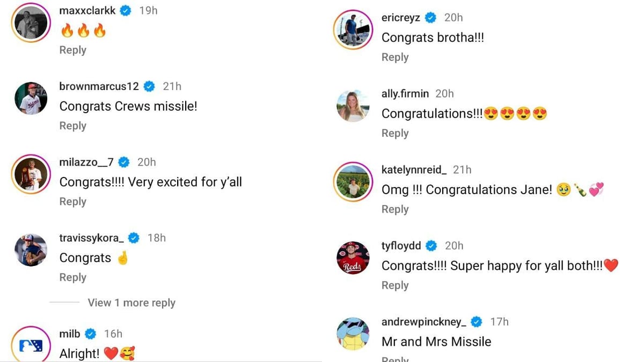Click the verified badge next to ericreyz
The height and width of the screenshot is (362, 644).
(x=430, y=18)
